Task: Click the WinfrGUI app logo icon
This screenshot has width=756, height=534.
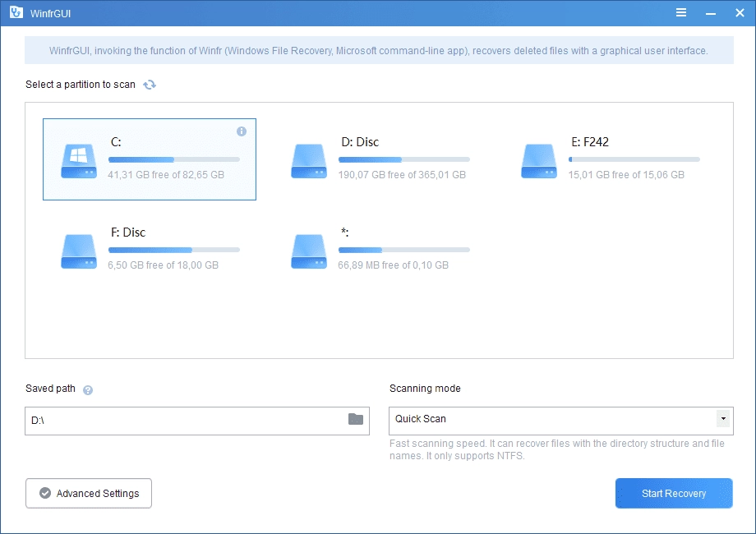Action: click(x=16, y=12)
